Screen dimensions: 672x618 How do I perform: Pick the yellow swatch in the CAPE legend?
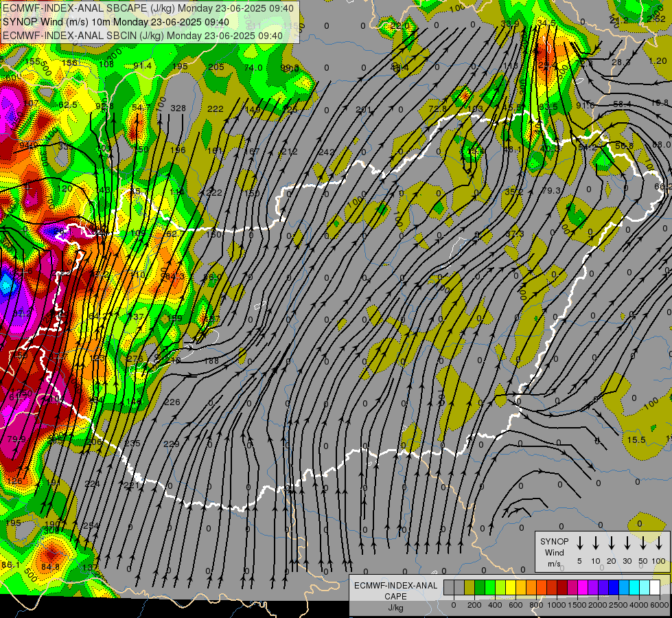511,588
